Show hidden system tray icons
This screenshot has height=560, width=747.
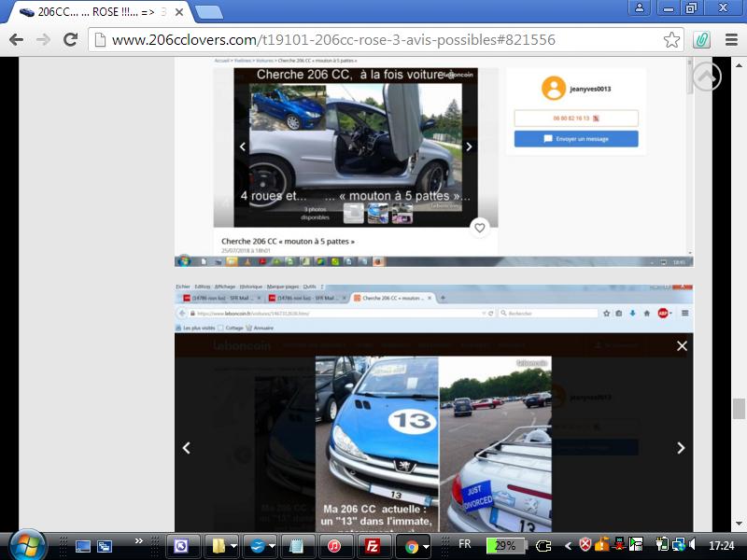click(x=568, y=546)
